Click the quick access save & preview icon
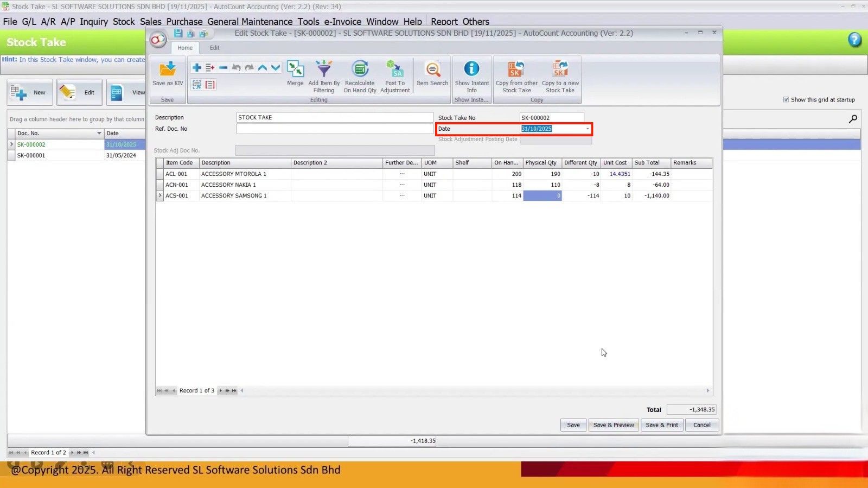868x488 pixels. pyautogui.click(x=190, y=34)
